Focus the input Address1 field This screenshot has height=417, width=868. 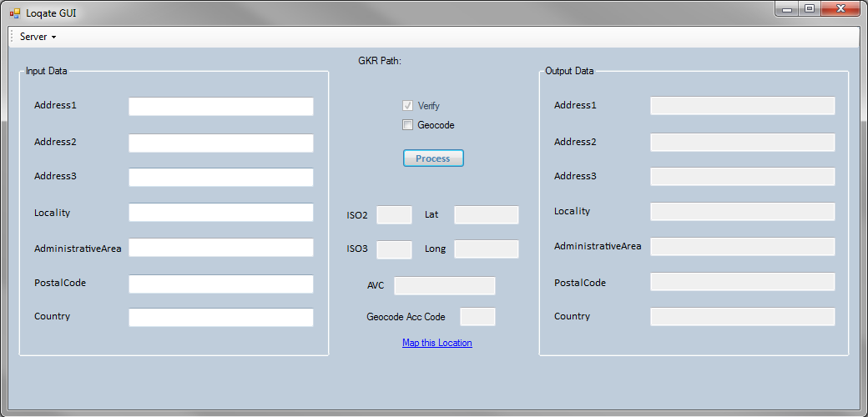click(221, 106)
